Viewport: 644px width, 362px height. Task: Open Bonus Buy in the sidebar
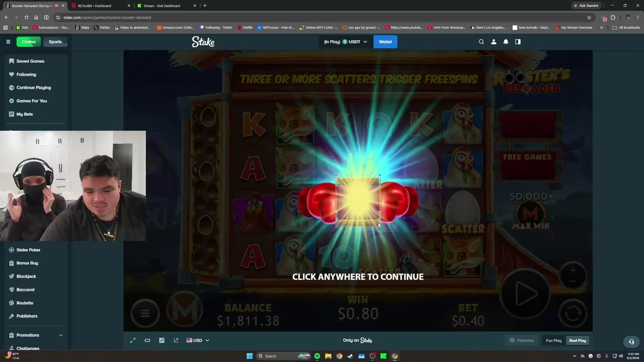click(x=27, y=263)
